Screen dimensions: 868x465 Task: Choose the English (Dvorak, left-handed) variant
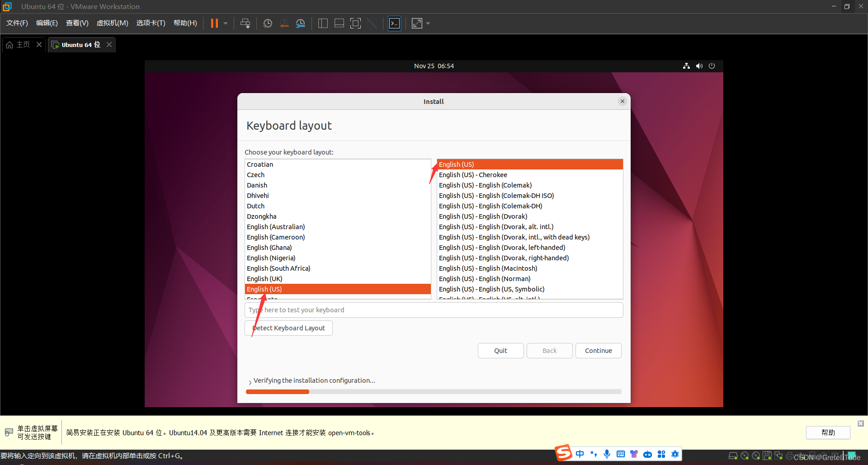[x=530, y=248]
